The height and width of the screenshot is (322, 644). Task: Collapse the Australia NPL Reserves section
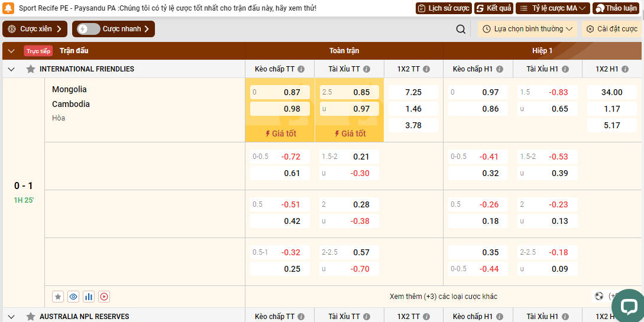11,317
